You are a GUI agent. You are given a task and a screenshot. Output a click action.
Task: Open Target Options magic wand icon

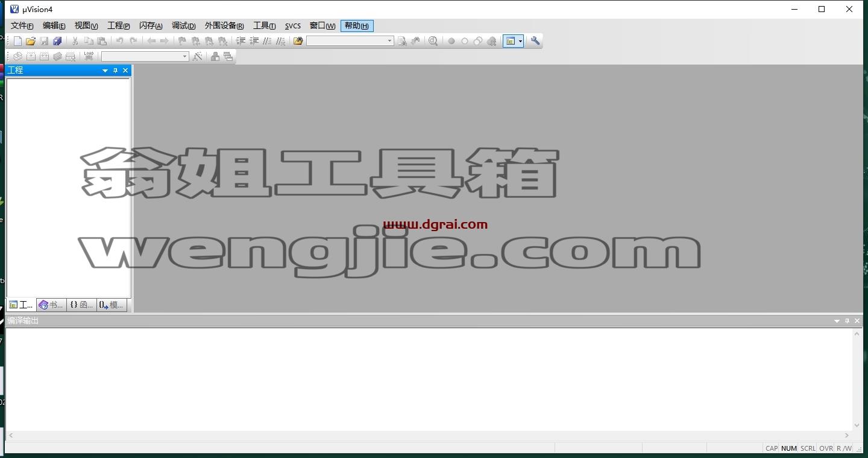[x=197, y=56]
